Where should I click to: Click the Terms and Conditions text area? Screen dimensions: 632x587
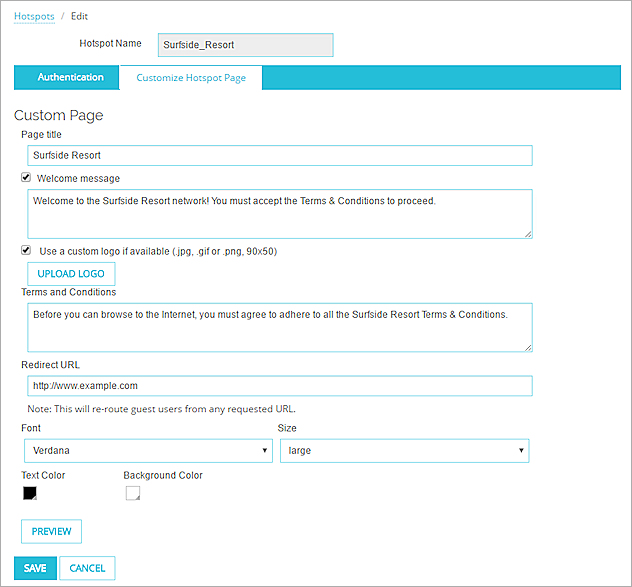coord(279,327)
